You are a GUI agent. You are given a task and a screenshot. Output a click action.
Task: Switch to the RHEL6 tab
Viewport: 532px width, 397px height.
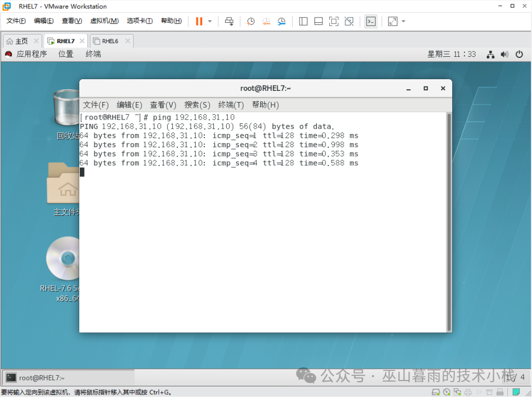pos(109,40)
